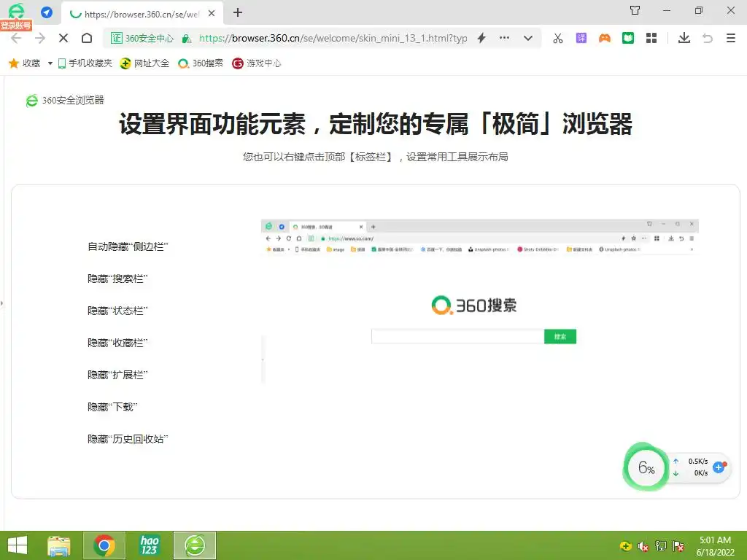This screenshot has width=747, height=560.
Task: Open hao123 taskbar shortcut
Action: click(149, 545)
